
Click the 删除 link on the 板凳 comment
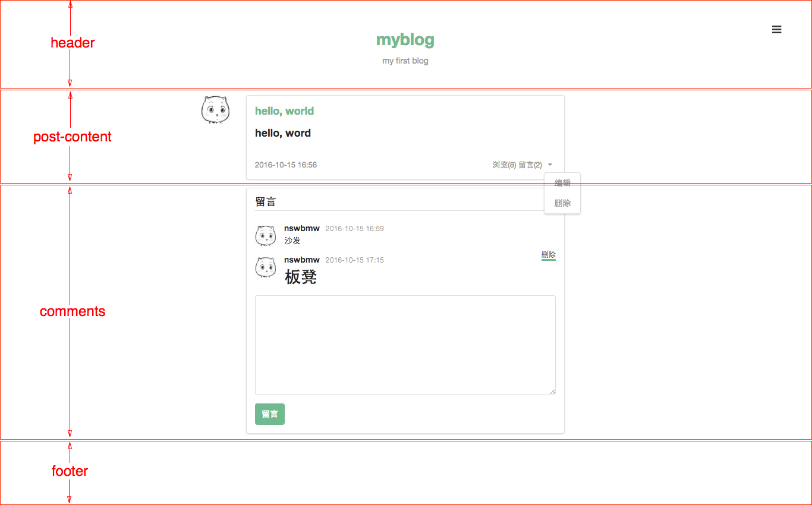tap(548, 255)
